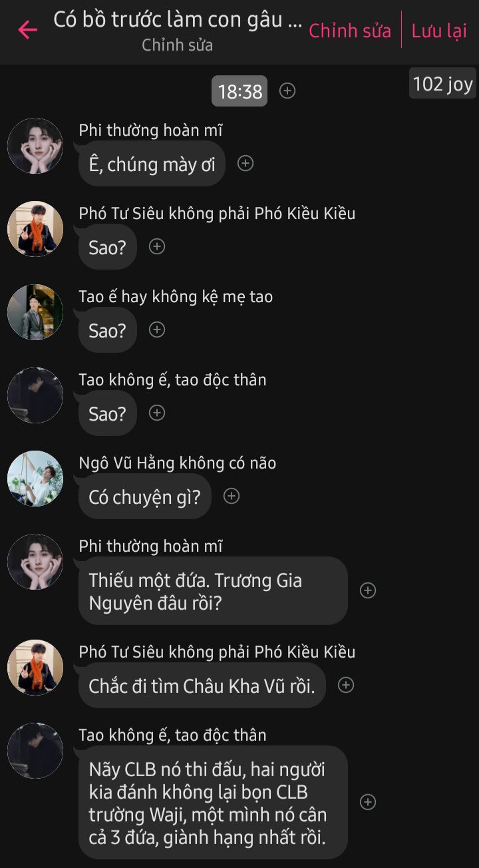479x868 pixels.
Task: Tap avatar of "Ngô Vũ Hằng không có não"
Action: (x=35, y=479)
